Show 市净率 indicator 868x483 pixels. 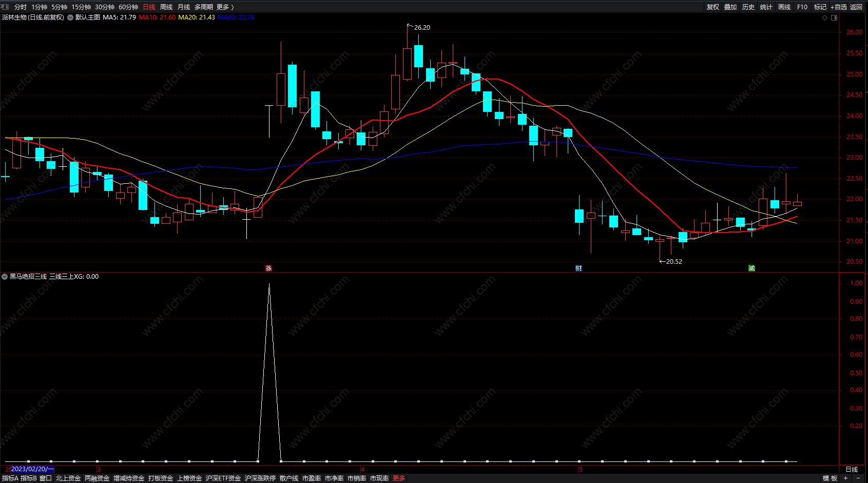pyautogui.click(x=334, y=478)
